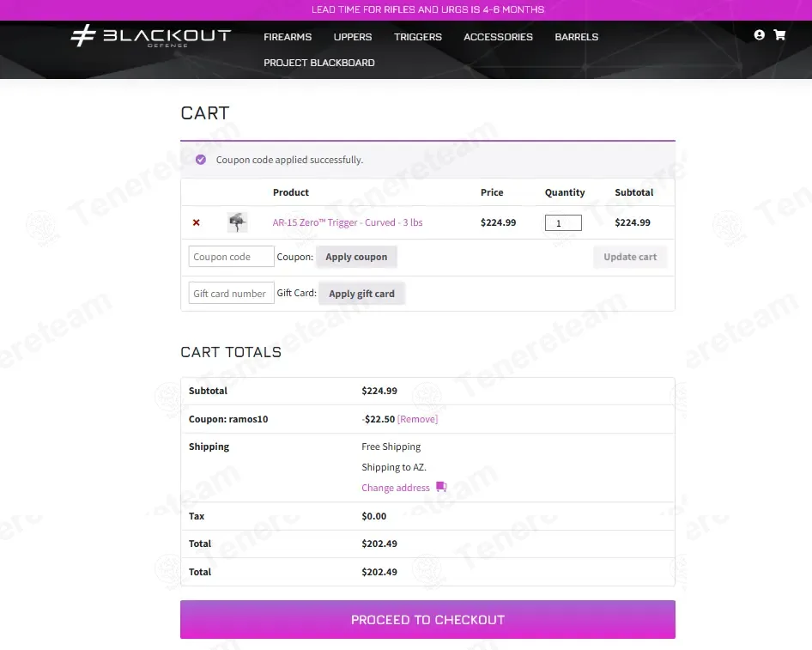Screen dimensions: 812x650
Task: Focus the Gift card number field
Action: tap(231, 293)
